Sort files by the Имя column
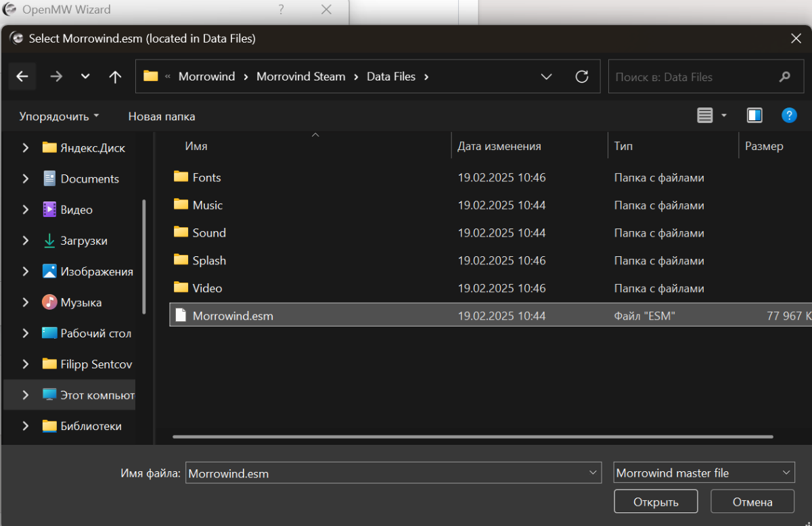Screen dimensions: 812x526 196,146
